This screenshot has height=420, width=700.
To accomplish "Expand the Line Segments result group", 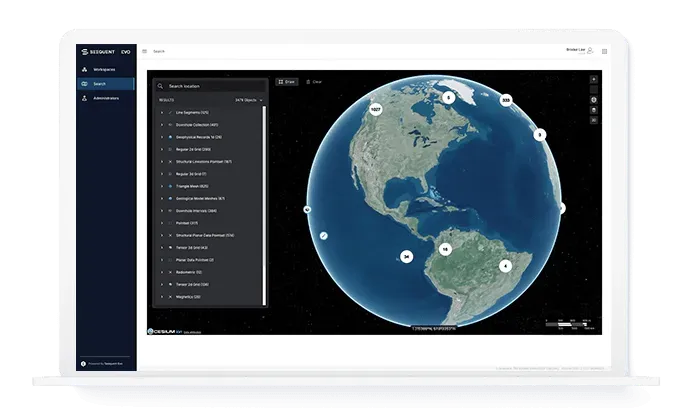I will (162, 112).
